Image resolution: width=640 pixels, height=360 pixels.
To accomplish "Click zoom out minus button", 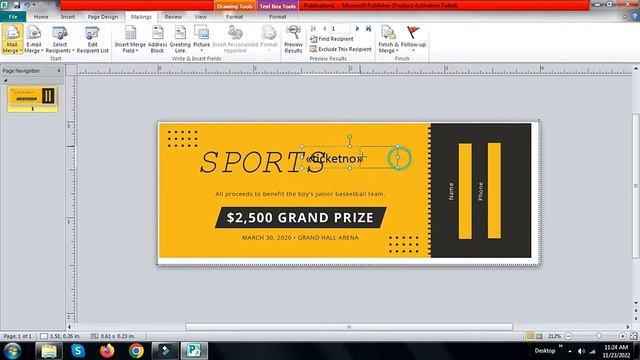I will click(568, 336).
